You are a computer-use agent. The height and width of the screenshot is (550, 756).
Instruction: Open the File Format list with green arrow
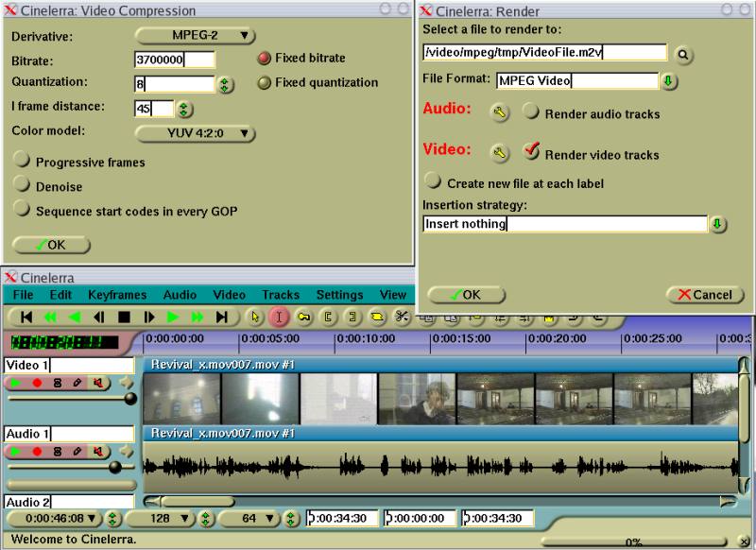[668, 81]
